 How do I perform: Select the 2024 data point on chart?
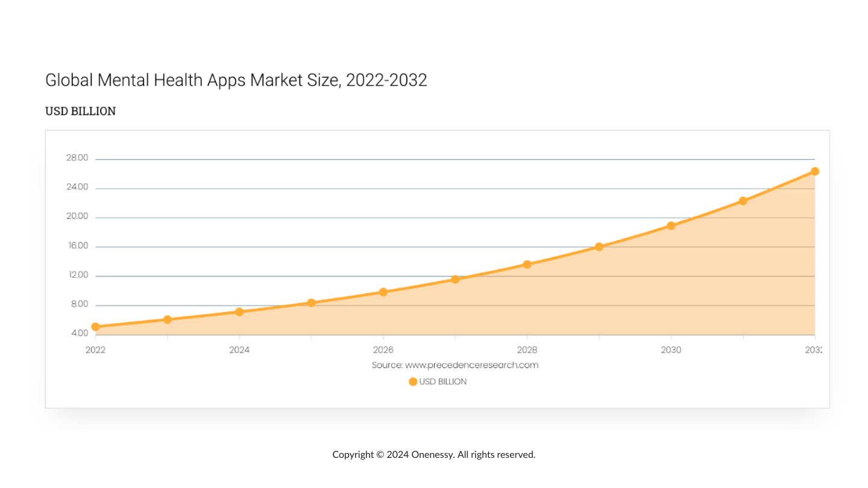(x=239, y=311)
